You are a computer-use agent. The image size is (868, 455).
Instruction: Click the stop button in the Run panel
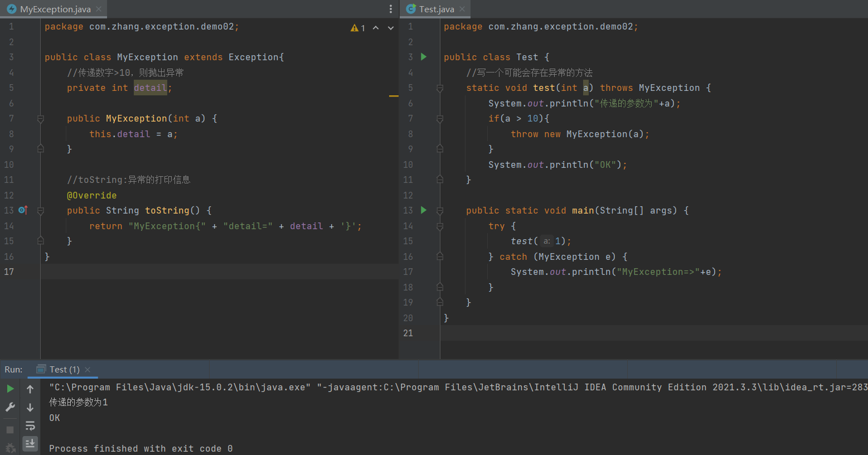(10, 430)
